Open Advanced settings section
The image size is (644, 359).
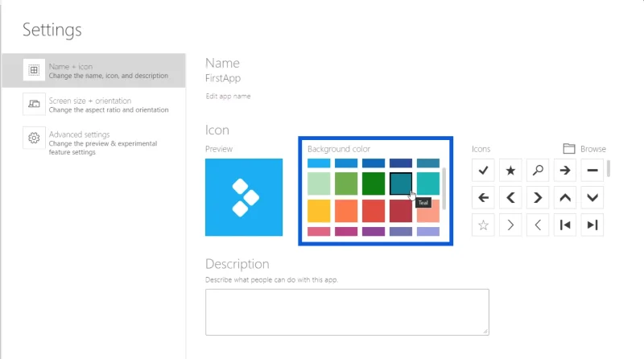click(x=93, y=142)
